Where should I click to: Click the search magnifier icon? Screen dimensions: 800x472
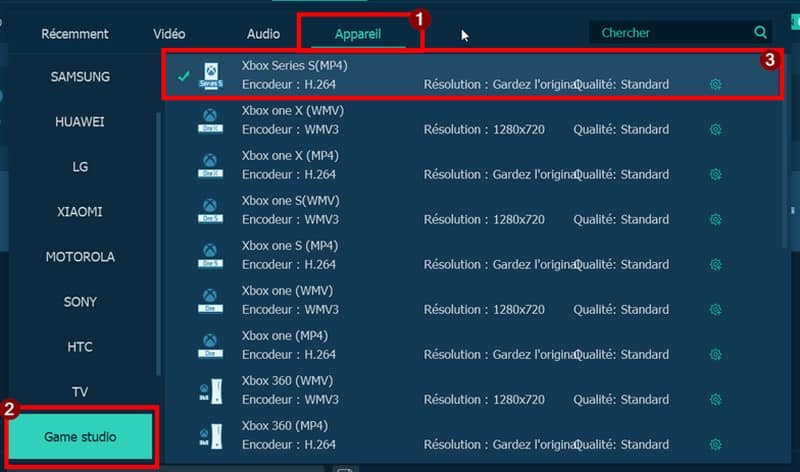pyautogui.click(x=760, y=32)
